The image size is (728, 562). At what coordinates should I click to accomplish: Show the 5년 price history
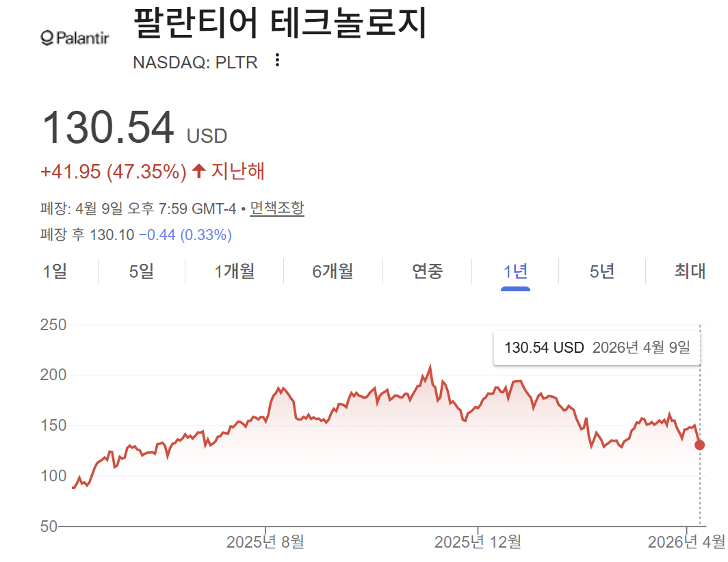coord(601,271)
